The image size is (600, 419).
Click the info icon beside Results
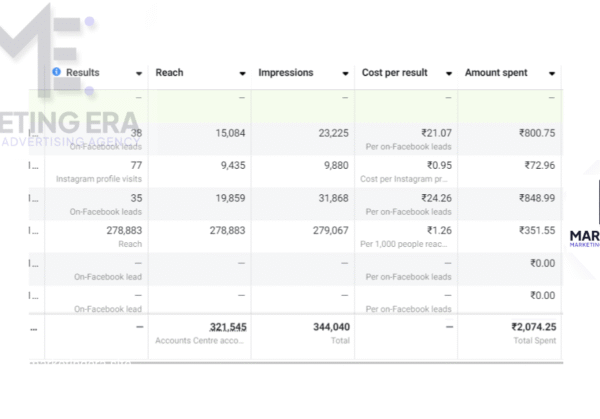pyautogui.click(x=56, y=73)
